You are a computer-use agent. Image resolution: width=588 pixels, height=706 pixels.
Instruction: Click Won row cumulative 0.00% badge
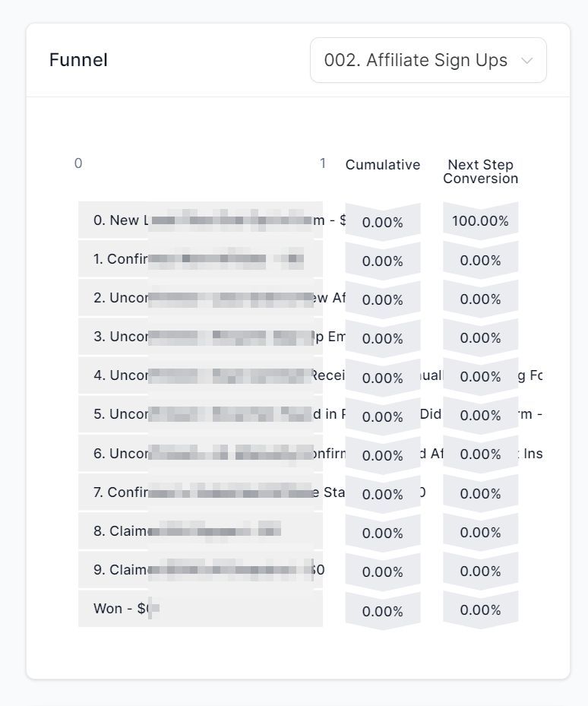[x=382, y=610]
